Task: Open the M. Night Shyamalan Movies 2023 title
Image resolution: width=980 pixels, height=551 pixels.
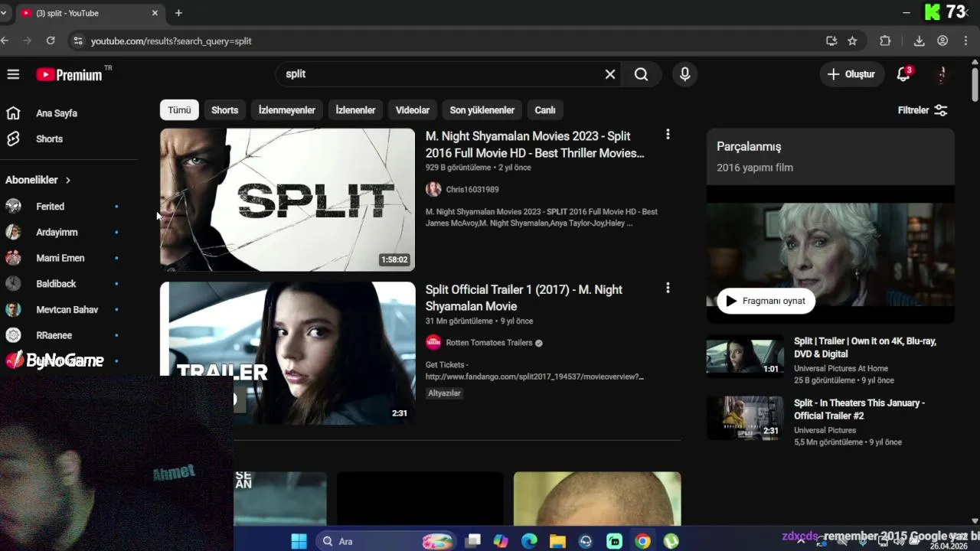Action: click(x=535, y=145)
